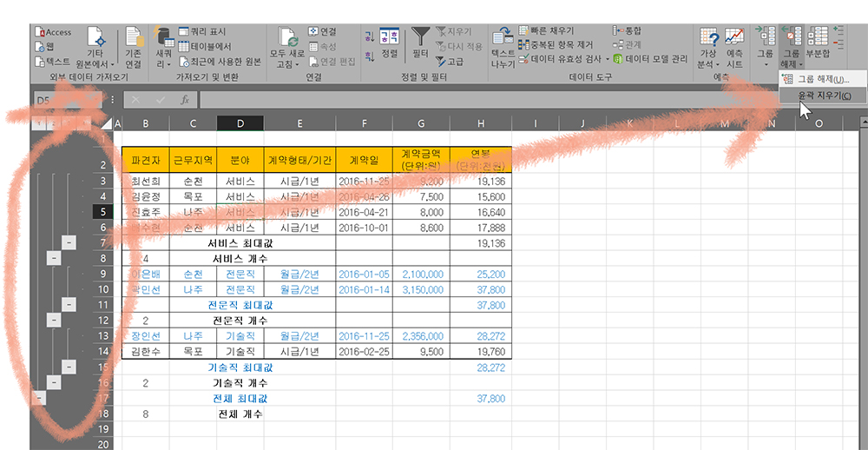
Task: Collapse the outermost outline at row 17
Action: (39, 397)
